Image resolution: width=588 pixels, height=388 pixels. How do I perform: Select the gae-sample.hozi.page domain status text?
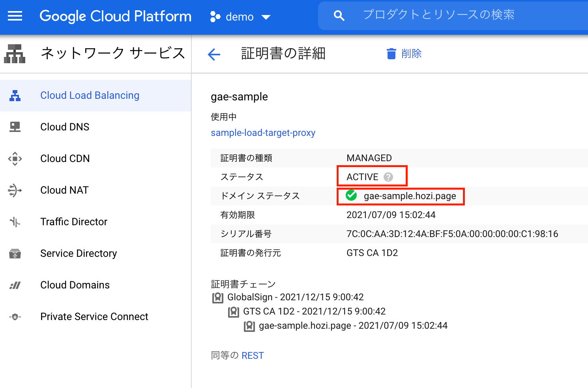(410, 196)
